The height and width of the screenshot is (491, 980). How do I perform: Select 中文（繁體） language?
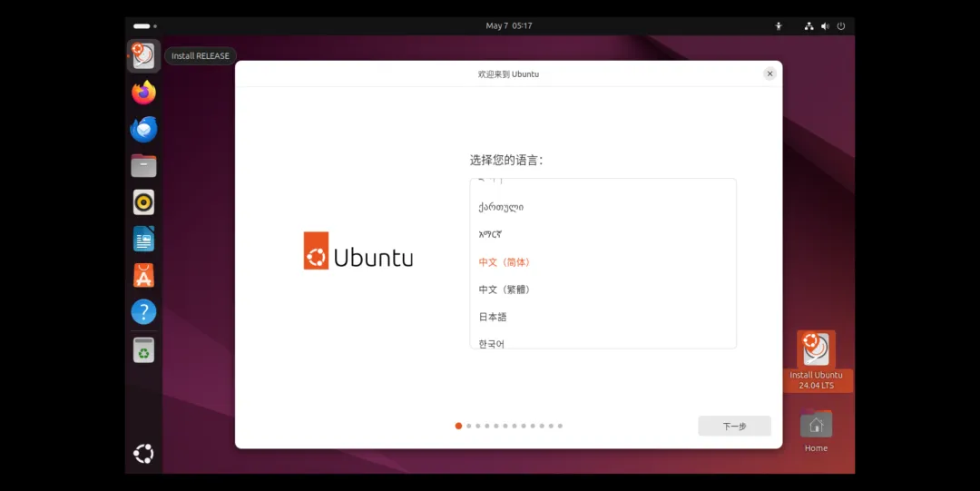tap(603, 290)
